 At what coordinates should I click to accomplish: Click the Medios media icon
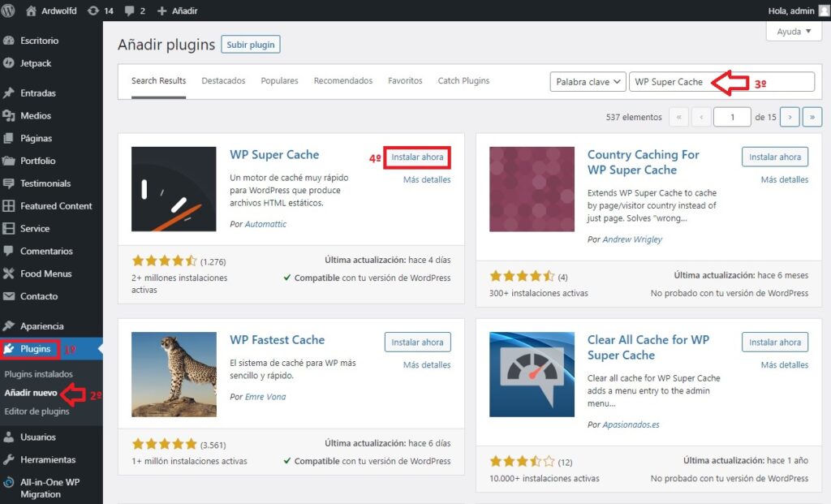(8, 115)
